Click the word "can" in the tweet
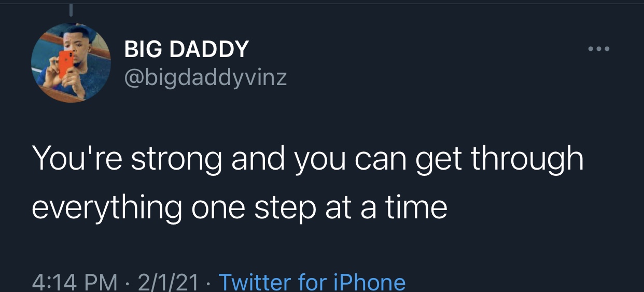The height and width of the screenshot is (292, 644). [x=379, y=160]
